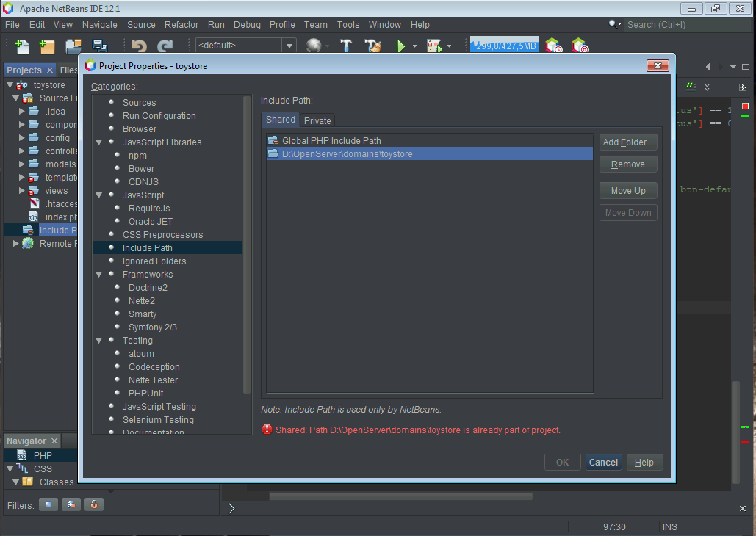Click the New File toolbar icon
The width and height of the screenshot is (756, 536).
[x=22, y=46]
